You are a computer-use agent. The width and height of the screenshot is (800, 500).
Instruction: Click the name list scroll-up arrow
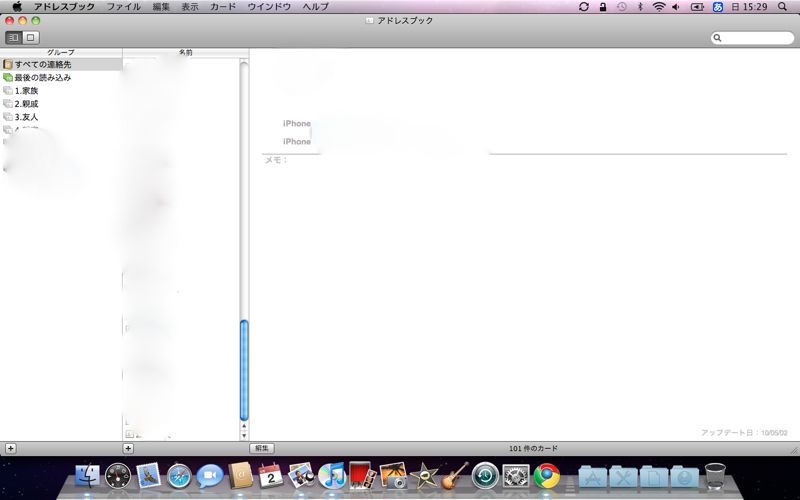(x=244, y=426)
